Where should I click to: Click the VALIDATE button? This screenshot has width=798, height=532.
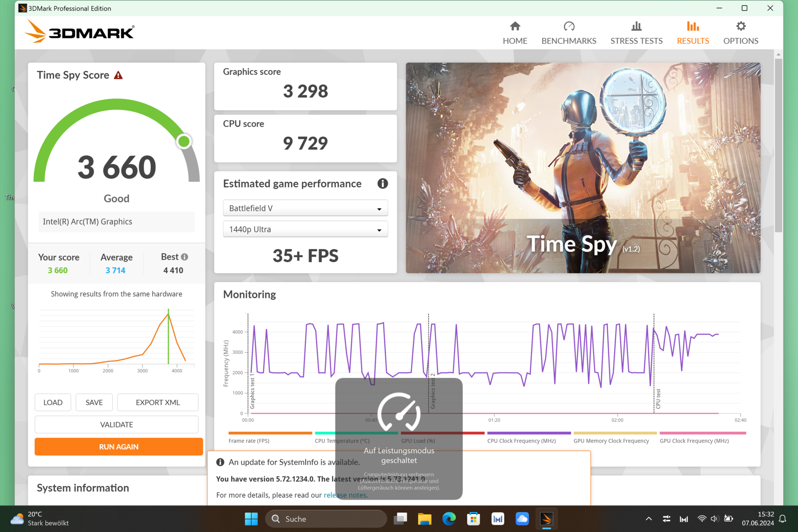[x=117, y=425]
